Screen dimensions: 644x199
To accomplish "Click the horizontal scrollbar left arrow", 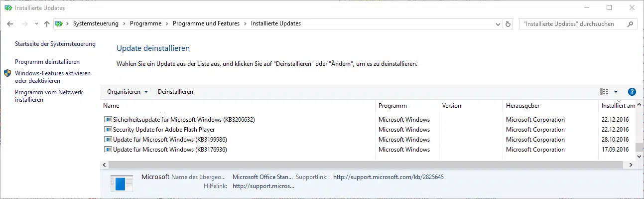I will 104,165.
